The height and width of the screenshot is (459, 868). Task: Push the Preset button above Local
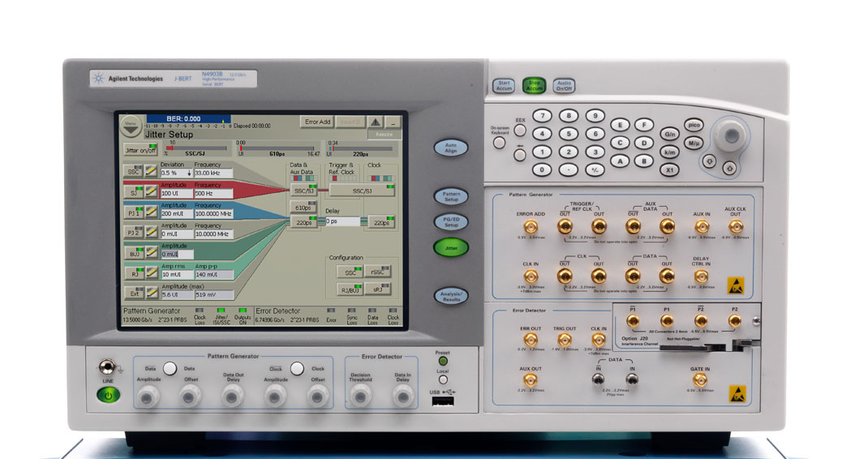(443, 361)
